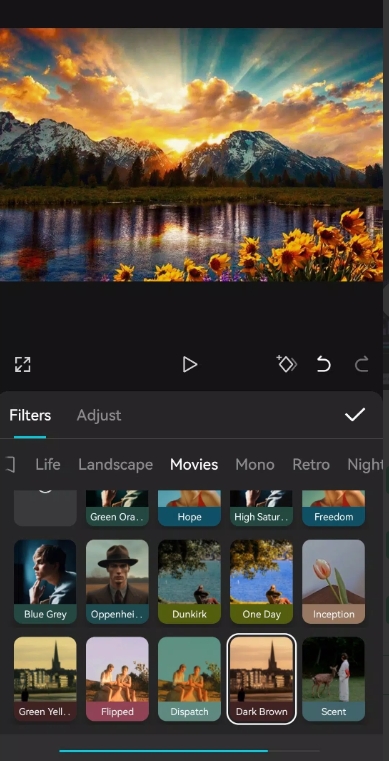Switch to the Filters tab

[30, 415]
